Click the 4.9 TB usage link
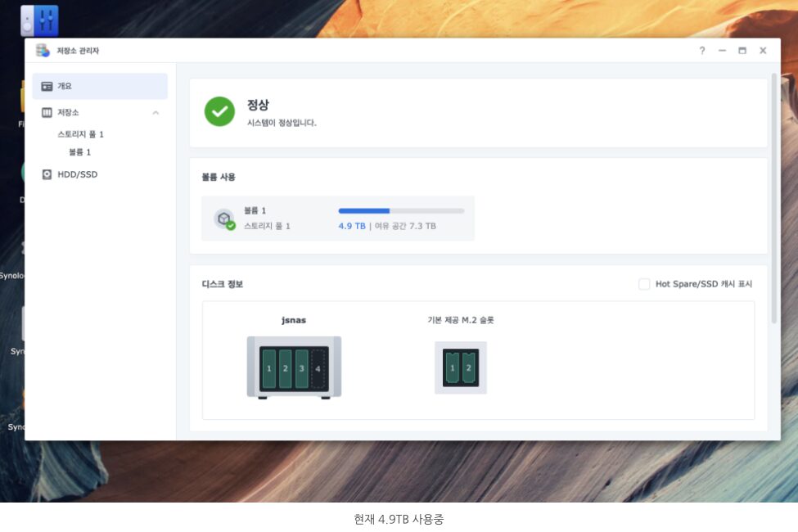Viewport: 798px width, 532px height. pos(352,226)
